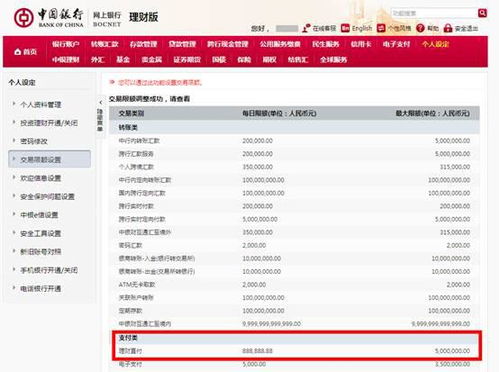Click the 最大限额 column header
This screenshot has height=372, width=499.
point(433,114)
